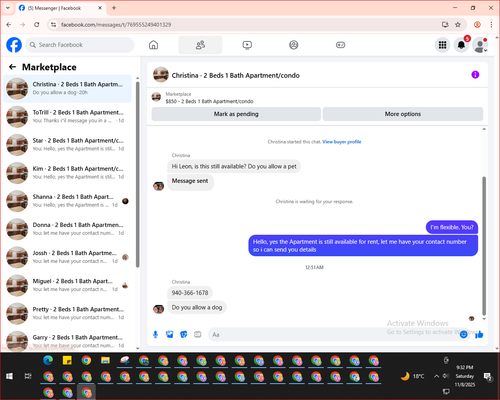This screenshot has width=500, height=400.
Task: Open Christina conversation in Marketplace list
Action: click(x=68, y=88)
